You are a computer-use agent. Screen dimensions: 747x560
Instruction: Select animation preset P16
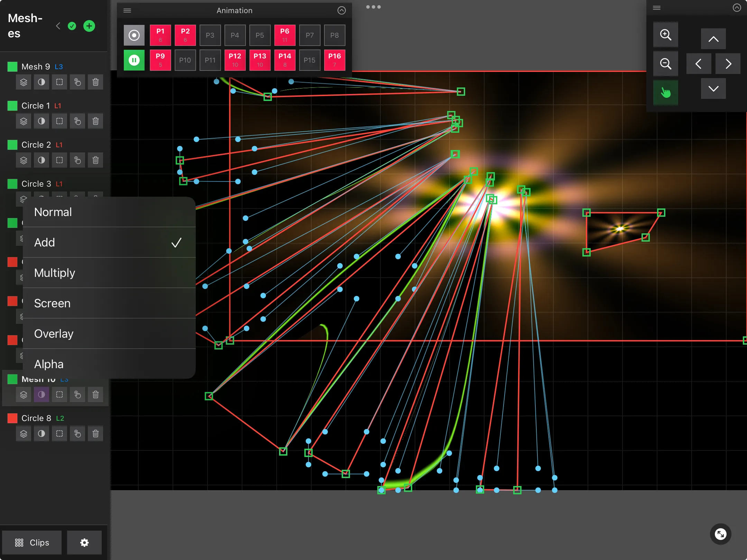point(335,60)
